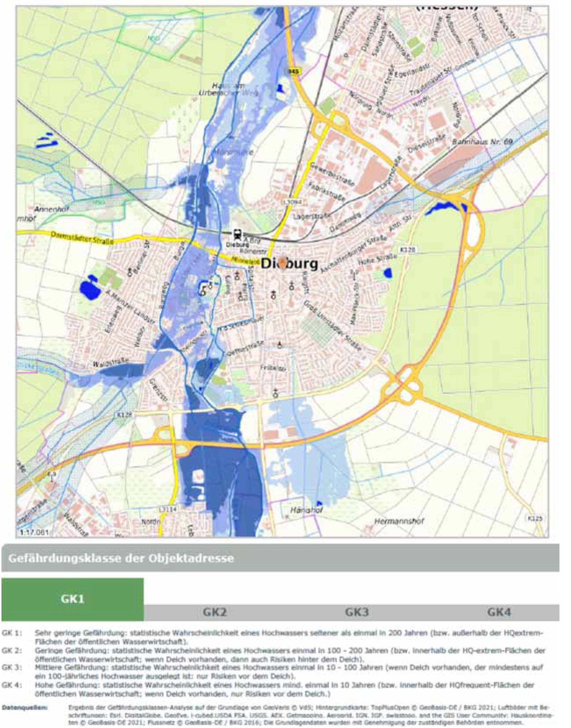
Task: Click the yellow B45 route shield
Action: (295, 71)
